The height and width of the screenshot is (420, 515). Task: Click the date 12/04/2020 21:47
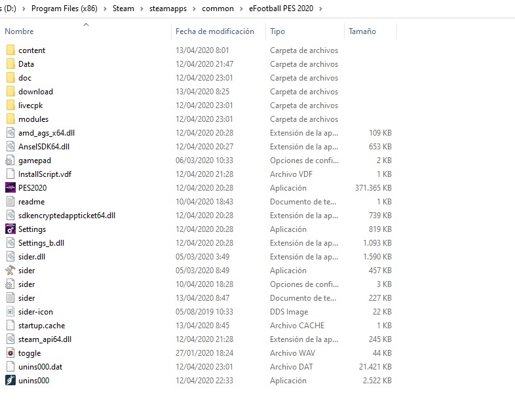pyautogui.click(x=204, y=64)
